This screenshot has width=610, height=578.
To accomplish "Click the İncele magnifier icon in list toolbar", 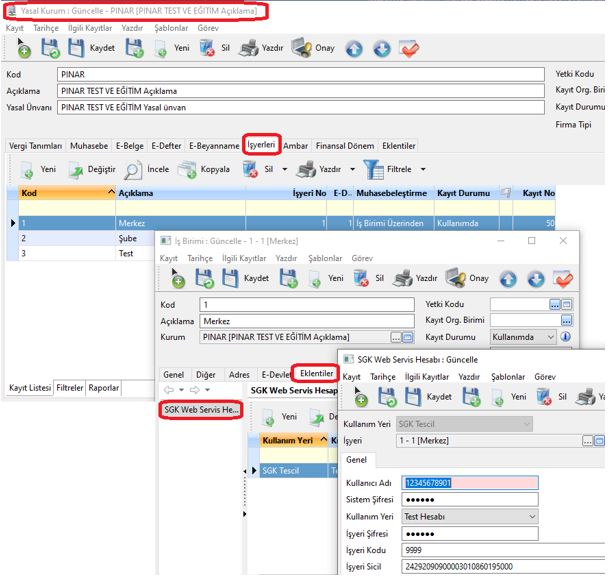I will pos(132,169).
